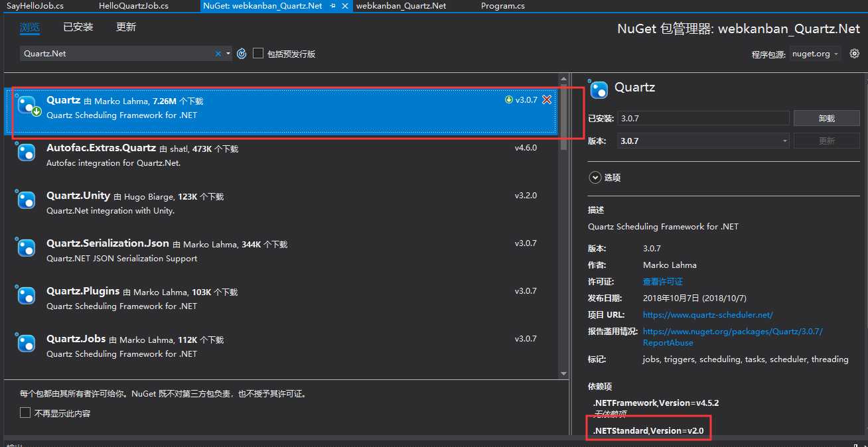
Task: Click the refresh icon next to search box
Action: (x=242, y=54)
